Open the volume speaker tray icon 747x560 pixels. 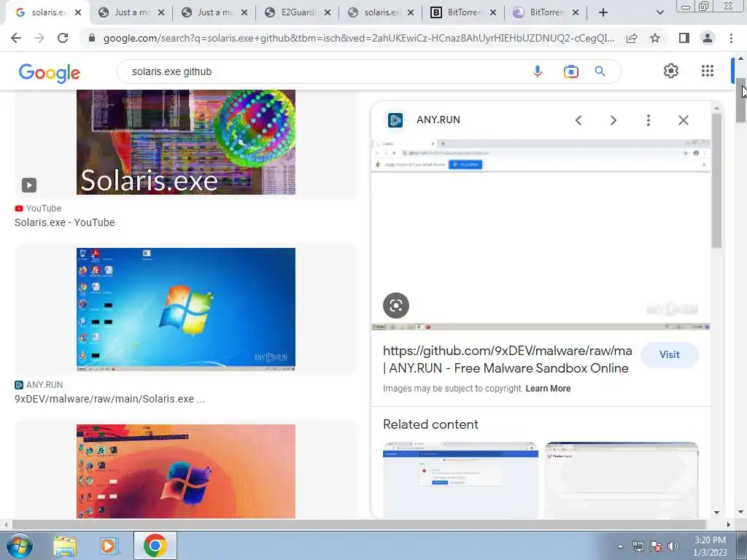(x=673, y=546)
